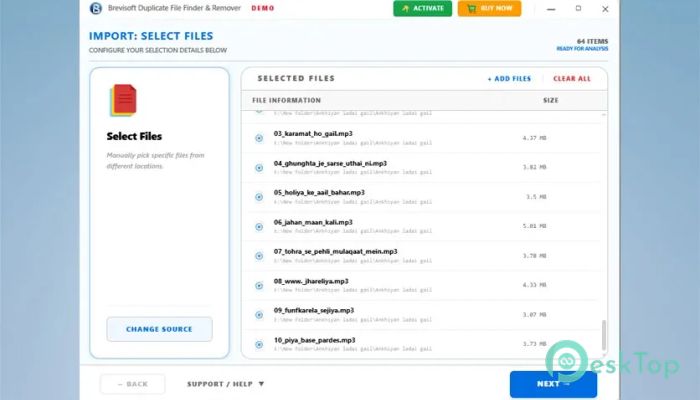Toggle the radio for 08_www._jhareliya.mp3
The width and height of the screenshot is (700, 400).
259,286
